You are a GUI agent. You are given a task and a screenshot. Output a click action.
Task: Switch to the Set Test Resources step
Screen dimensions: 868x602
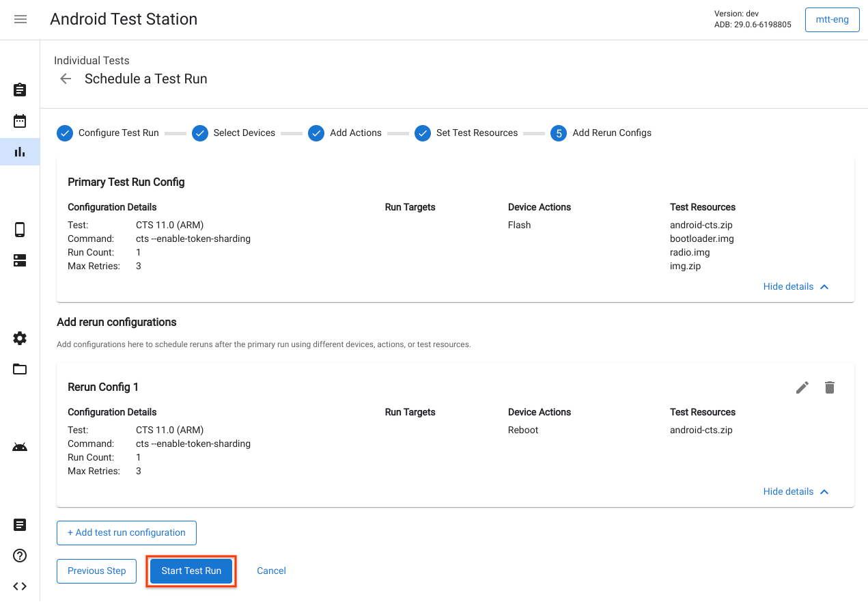point(467,133)
